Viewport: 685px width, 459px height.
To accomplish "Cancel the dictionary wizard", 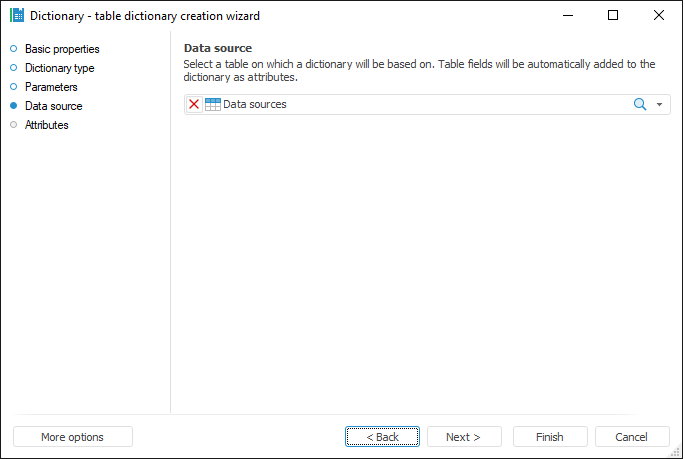I will [631, 437].
